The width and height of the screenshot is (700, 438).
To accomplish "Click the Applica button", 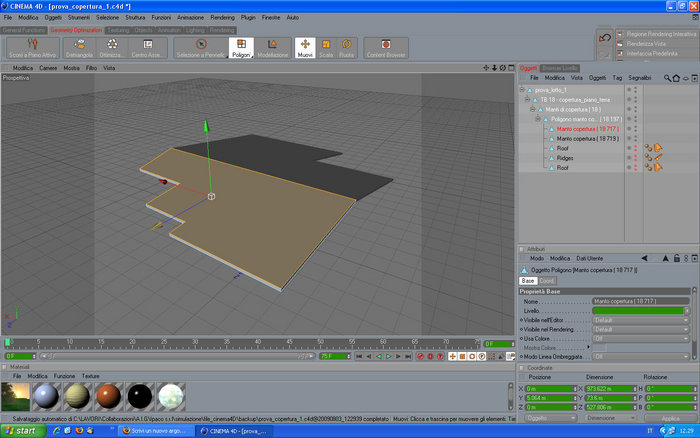I will pyautogui.click(x=671, y=418).
